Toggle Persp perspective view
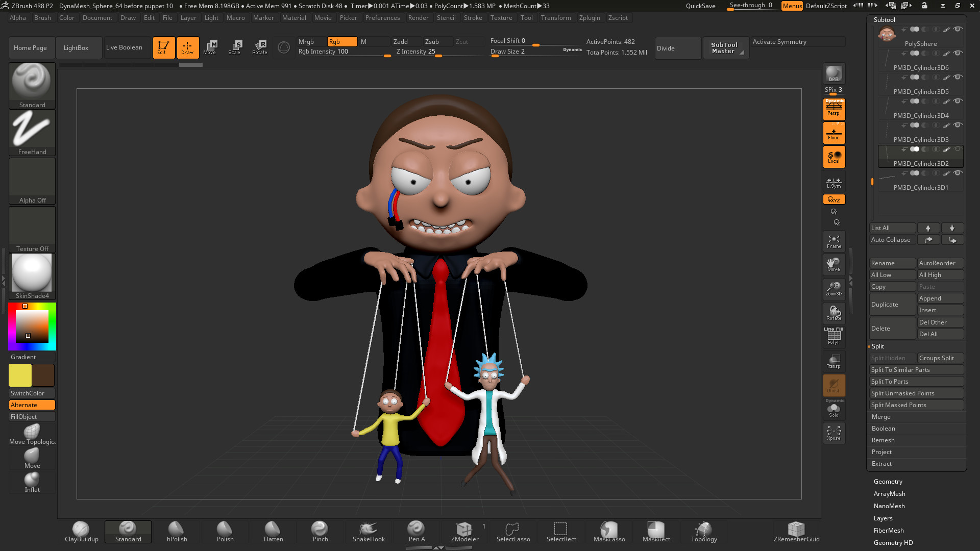This screenshot has width=980, height=551. coord(834,109)
